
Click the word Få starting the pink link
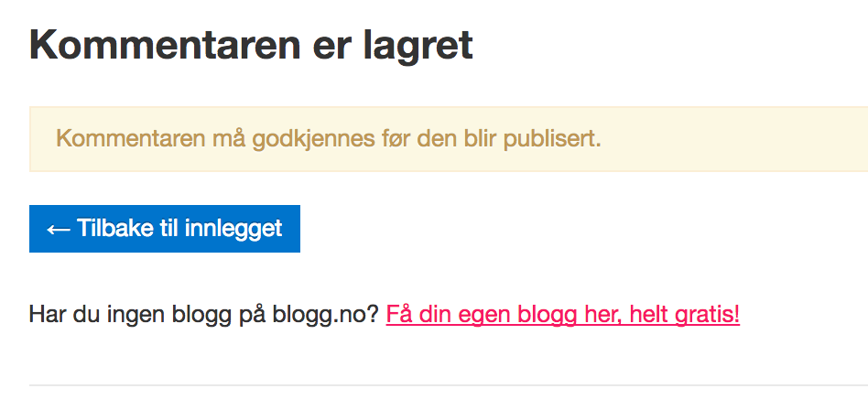click(x=398, y=314)
